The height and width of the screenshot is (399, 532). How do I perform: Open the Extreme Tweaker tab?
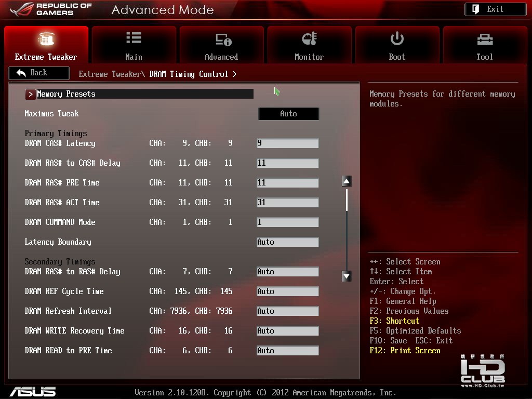coord(46,45)
